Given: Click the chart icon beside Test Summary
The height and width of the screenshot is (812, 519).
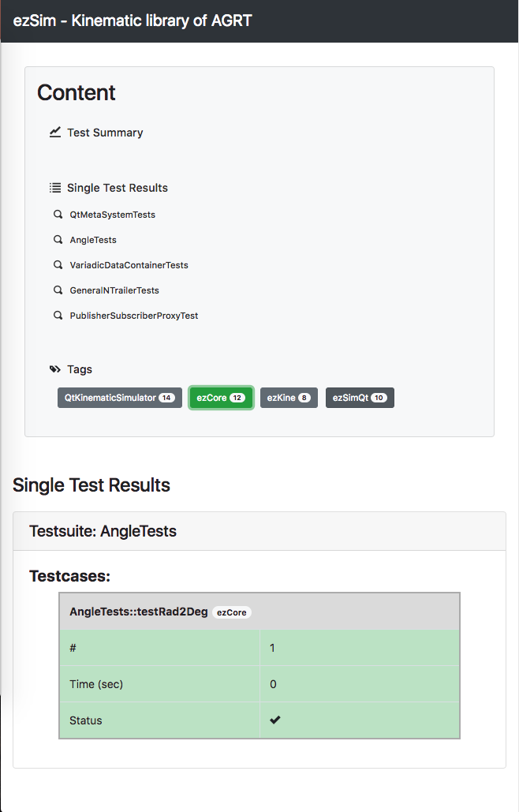Looking at the screenshot, I should click(55, 132).
